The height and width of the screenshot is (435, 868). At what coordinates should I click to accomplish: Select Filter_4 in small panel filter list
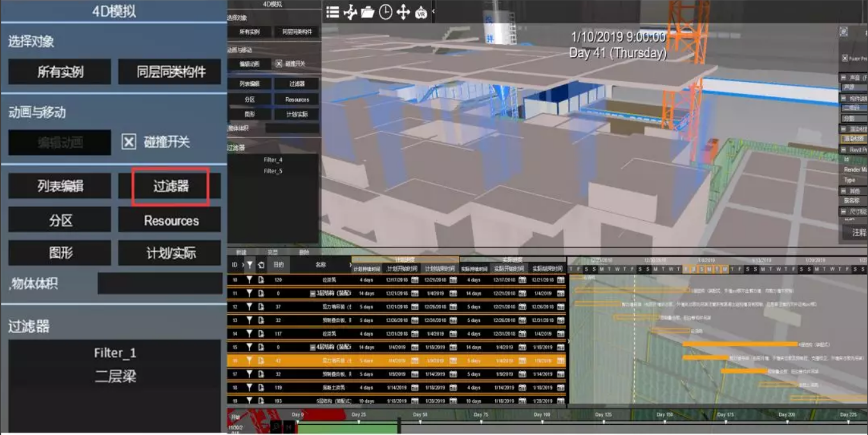tap(273, 160)
